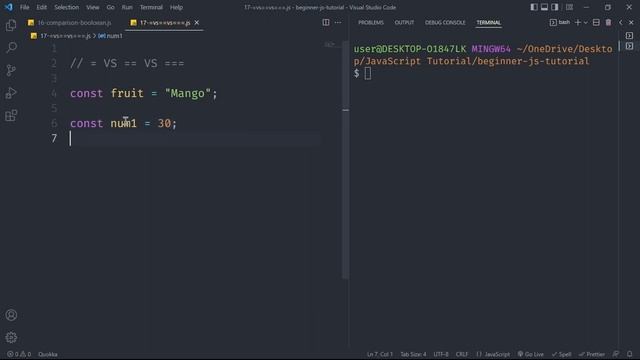The height and width of the screenshot is (360, 640).
Task: Toggle the bottom panel layout icon
Action: click(544, 7)
